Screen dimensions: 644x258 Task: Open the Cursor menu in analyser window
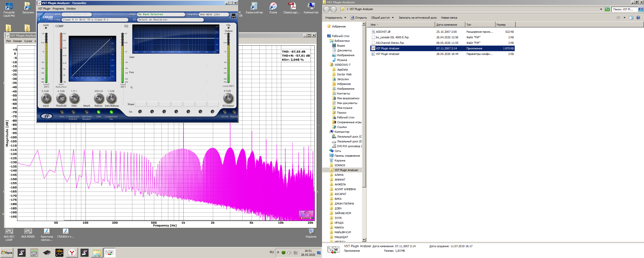point(28,41)
